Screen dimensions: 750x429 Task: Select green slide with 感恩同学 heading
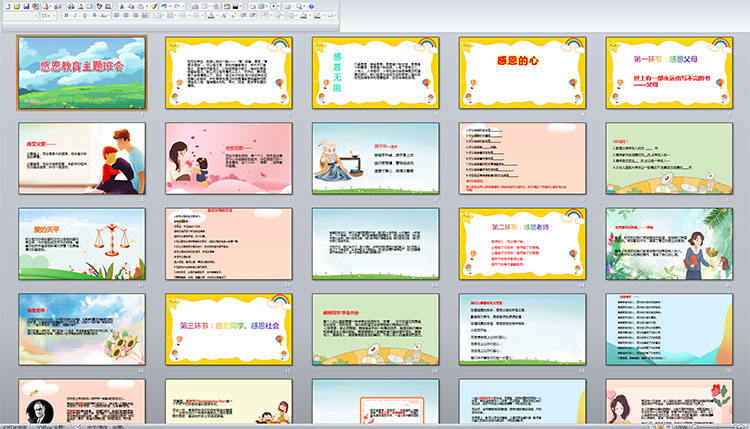point(375,330)
